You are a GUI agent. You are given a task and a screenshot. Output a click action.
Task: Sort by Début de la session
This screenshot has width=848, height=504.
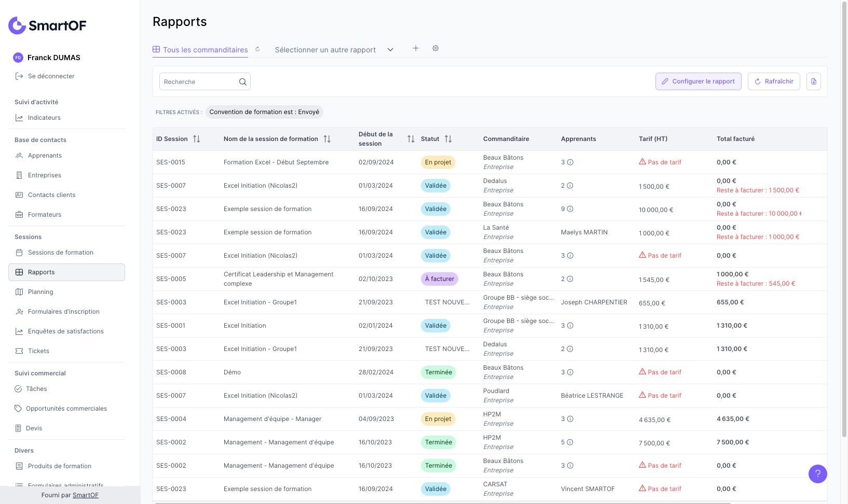click(x=411, y=139)
